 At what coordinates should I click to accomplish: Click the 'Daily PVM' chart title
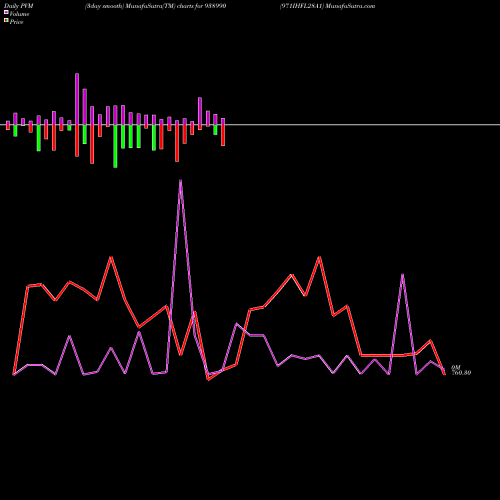pyautogui.click(x=19, y=6)
